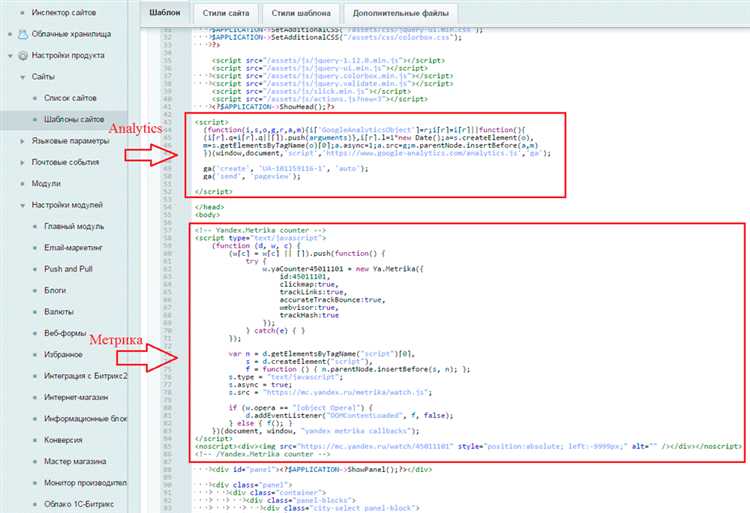
Task: Open Шаблоны сайтов
Action: (x=74, y=119)
